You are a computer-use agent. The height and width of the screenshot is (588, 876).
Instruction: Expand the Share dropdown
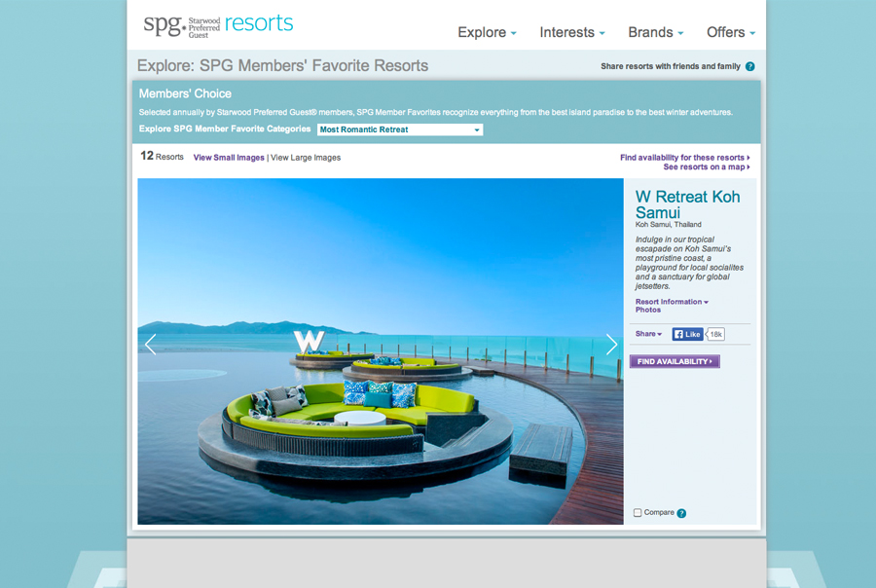pos(648,334)
